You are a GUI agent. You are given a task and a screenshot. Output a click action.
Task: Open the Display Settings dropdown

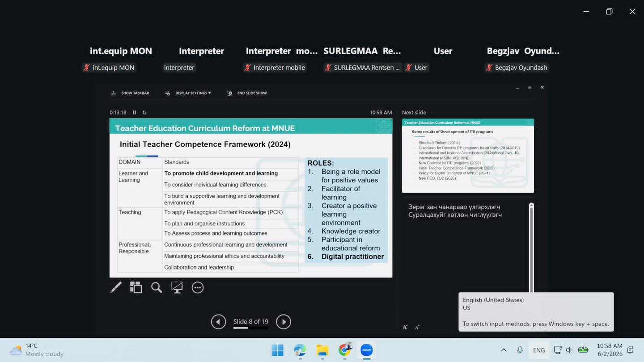(188, 93)
